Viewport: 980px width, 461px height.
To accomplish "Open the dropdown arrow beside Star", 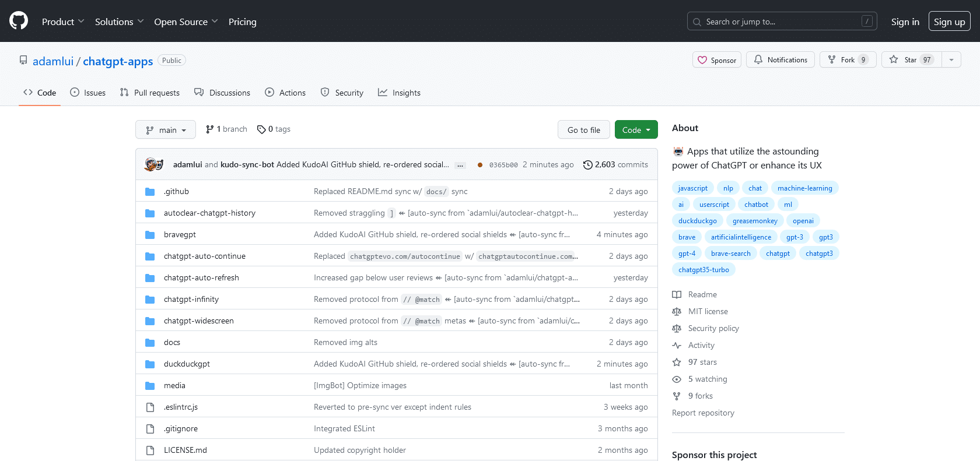I will [x=951, y=60].
